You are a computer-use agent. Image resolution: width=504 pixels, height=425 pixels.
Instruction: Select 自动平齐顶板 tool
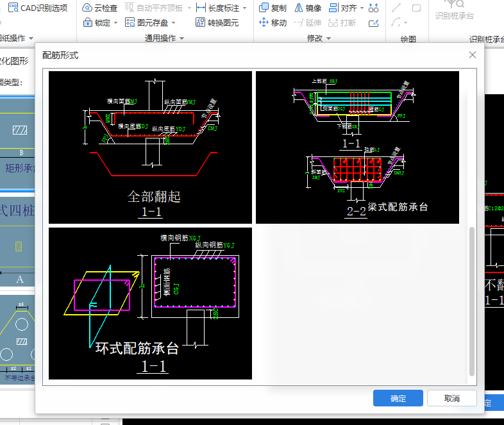pyautogui.click(x=154, y=8)
